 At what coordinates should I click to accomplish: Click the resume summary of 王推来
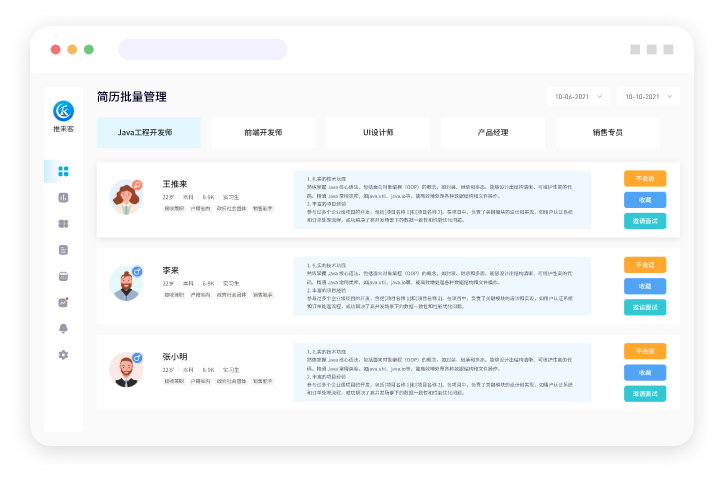[x=442, y=199]
